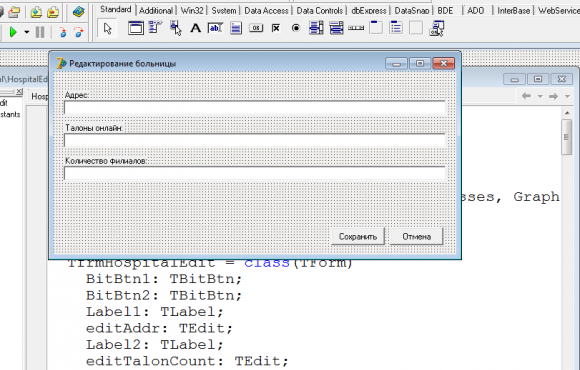Image resolution: width=580 pixels, height=370 pixels.
Task: Choose the OK Button component icon
Action: click(x=256, y=28)
